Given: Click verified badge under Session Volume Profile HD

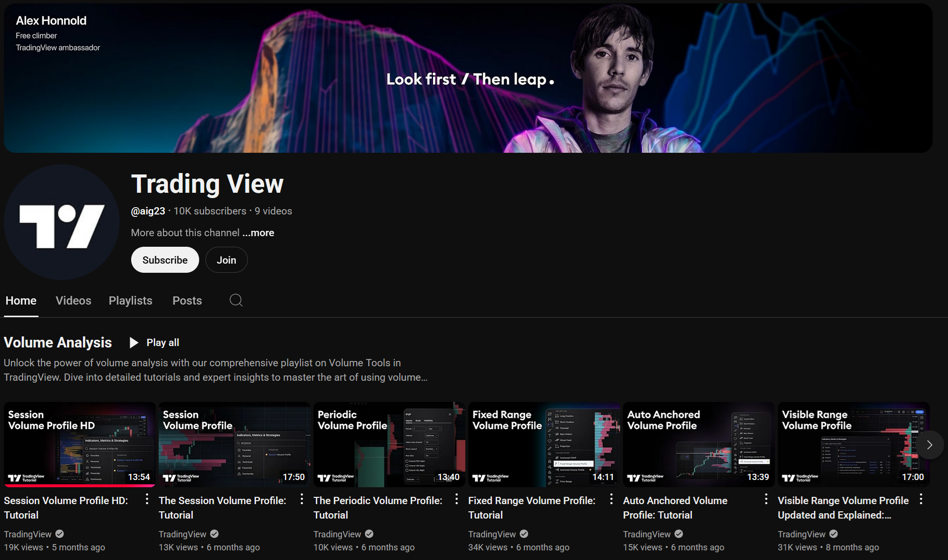Looking at the screenshot, I should 59,534.
